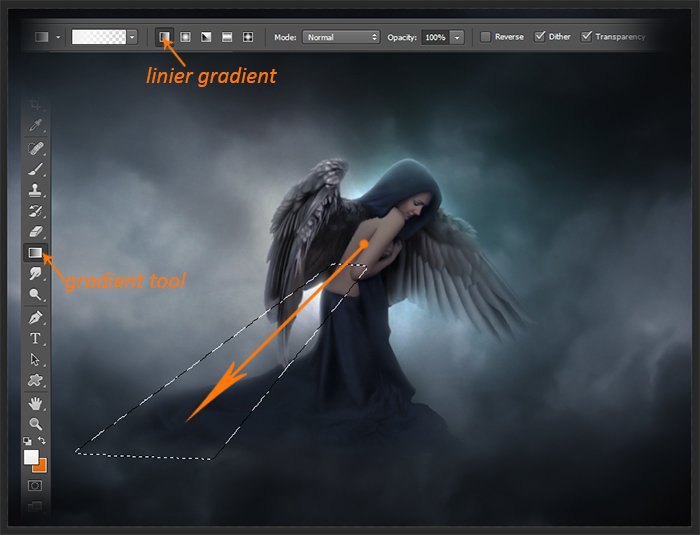Select the Eyedropper tool
Image resolution: width=700 pixels, height=535 pixels.
click(35, 126)
